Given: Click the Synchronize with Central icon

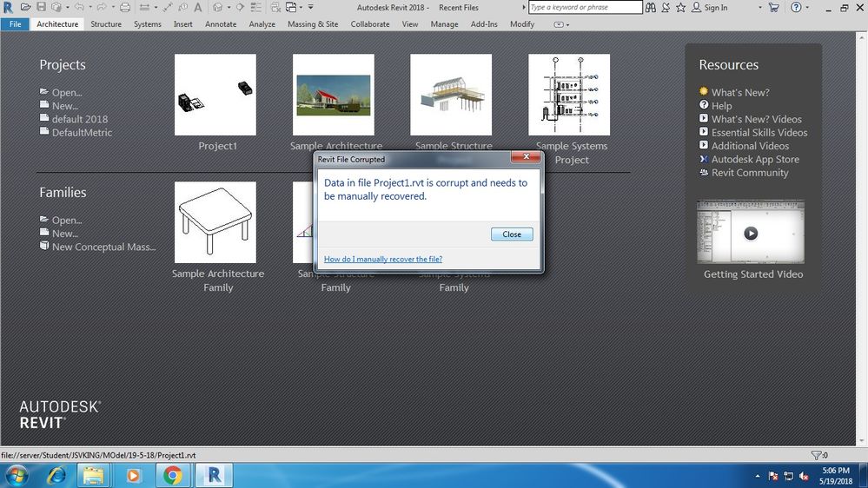Looking at the screenshot, I should tap(56, 7).
